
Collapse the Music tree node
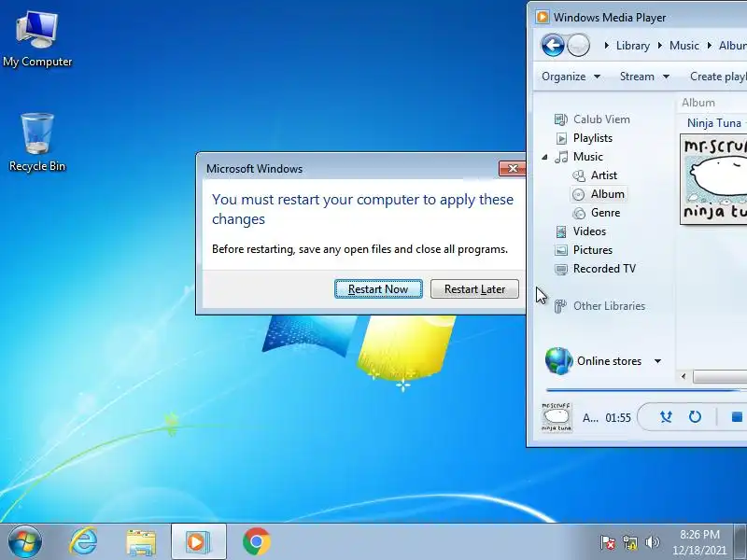pyautogui.click(x=544, y=157)
